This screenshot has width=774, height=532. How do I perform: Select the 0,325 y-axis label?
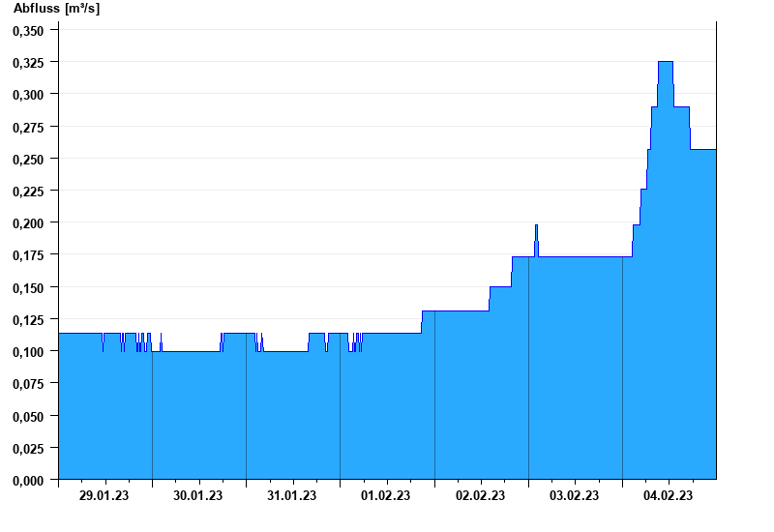[28, 62]
